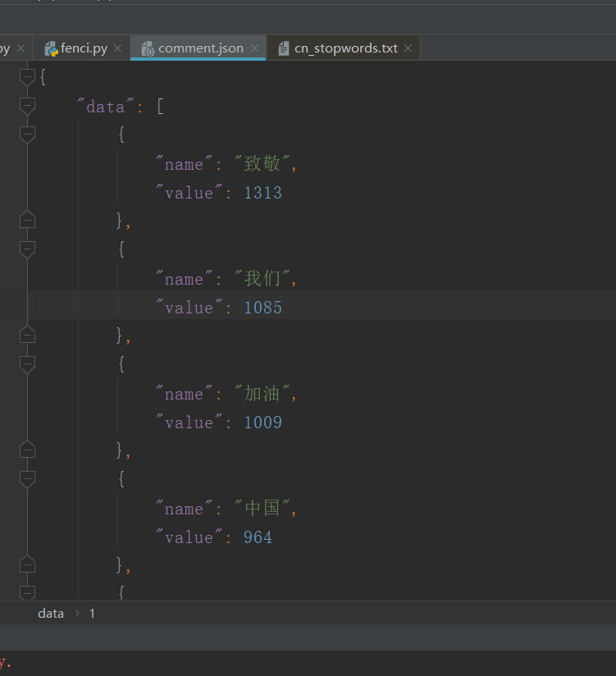Image resolution: width=616 pixels, height=676 pixels.
Task: Click the string value 中国
Action: (x=262, y=509)
